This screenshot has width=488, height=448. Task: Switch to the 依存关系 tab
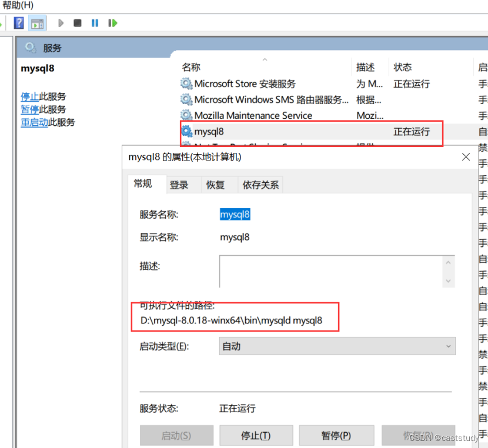(x=260, y=185)
